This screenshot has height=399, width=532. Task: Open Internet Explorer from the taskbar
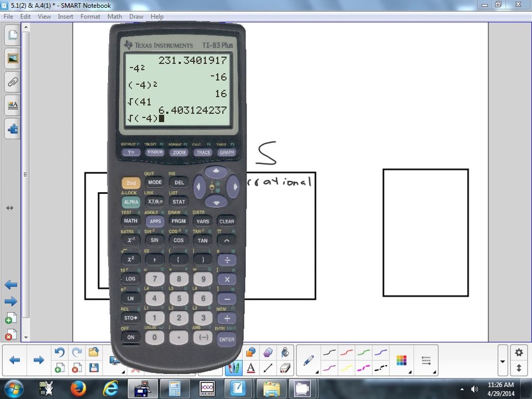tap(111, 389)
